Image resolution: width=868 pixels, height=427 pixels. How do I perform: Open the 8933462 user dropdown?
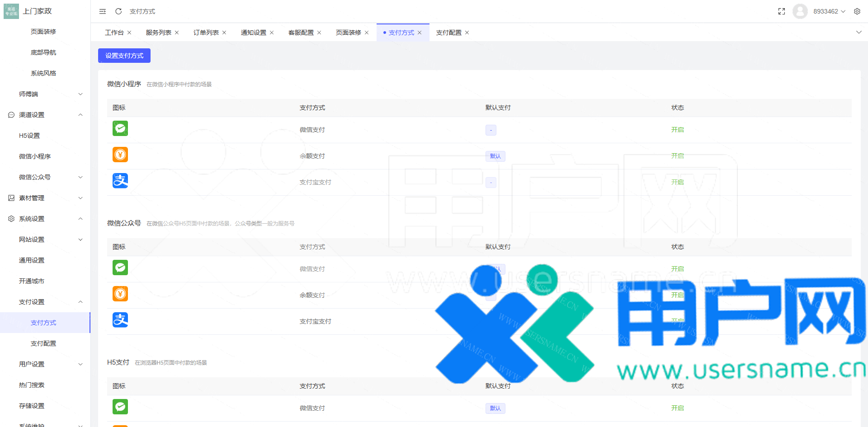pos(829,11)
